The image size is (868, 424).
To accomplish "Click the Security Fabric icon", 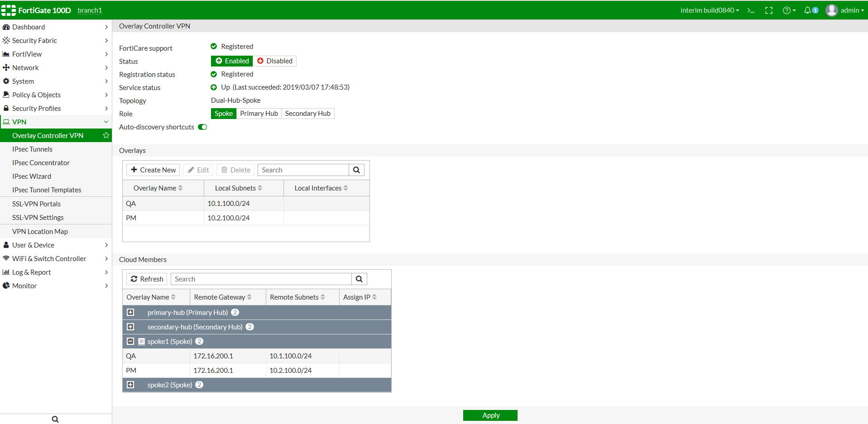I will click(6, 40).
